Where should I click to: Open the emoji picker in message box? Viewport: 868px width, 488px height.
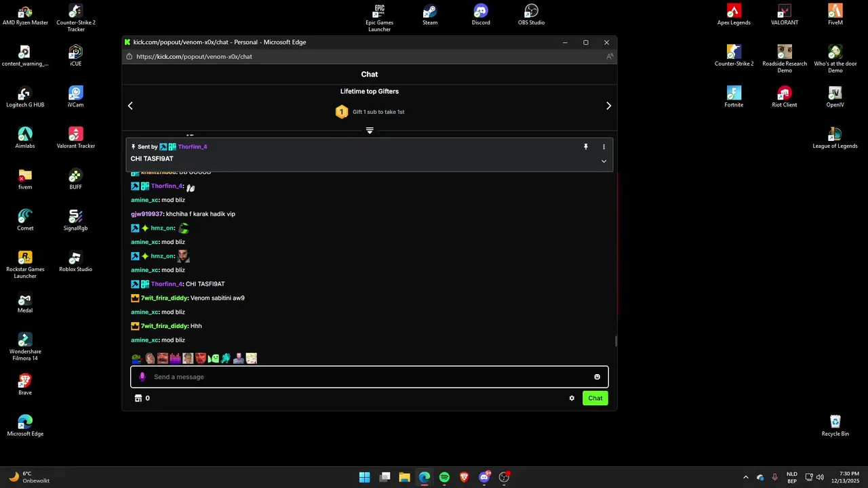pos(597,377)
